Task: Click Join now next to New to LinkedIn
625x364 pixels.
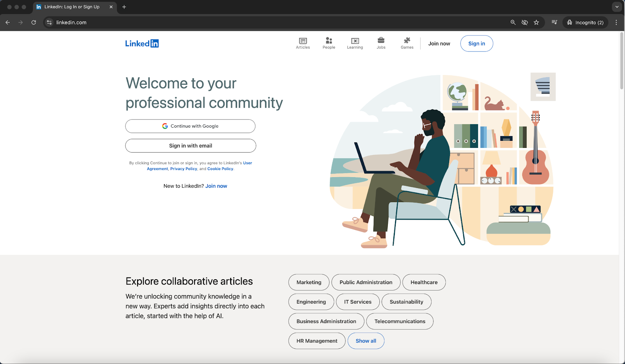Action: tap(216, 186)
